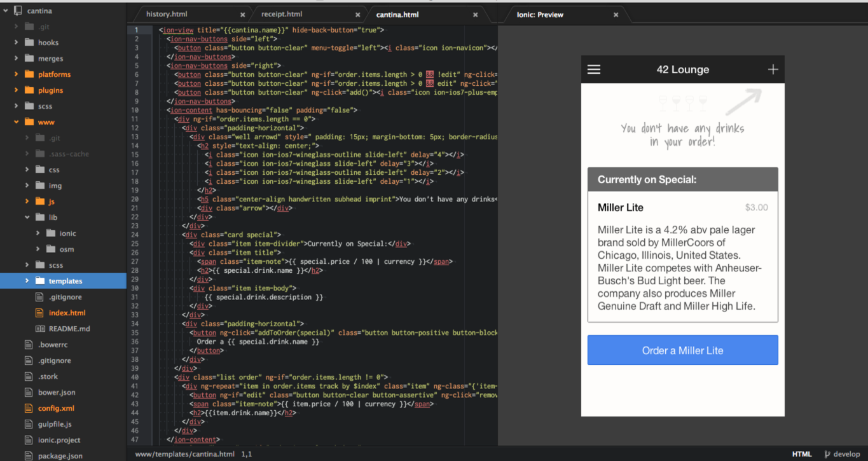Select the cantina.html tab
The height and width of the screenshot is (461, 868).
[397, 15]
